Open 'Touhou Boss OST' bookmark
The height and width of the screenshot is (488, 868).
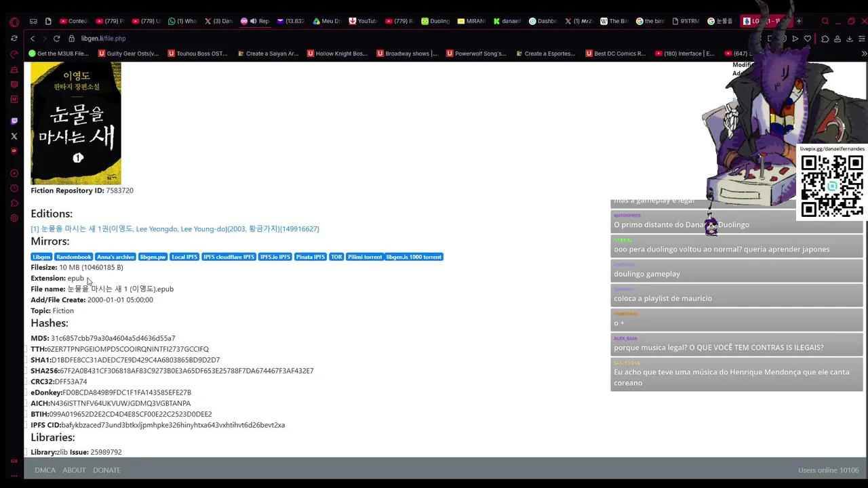[198, 54]
